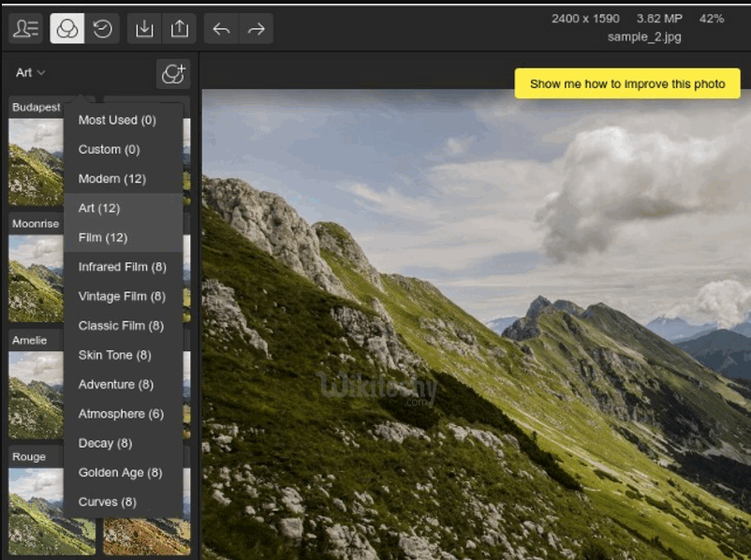Select Most Used (0) category
The width and height of the screenshot is (751, 560).
[117, 120]
